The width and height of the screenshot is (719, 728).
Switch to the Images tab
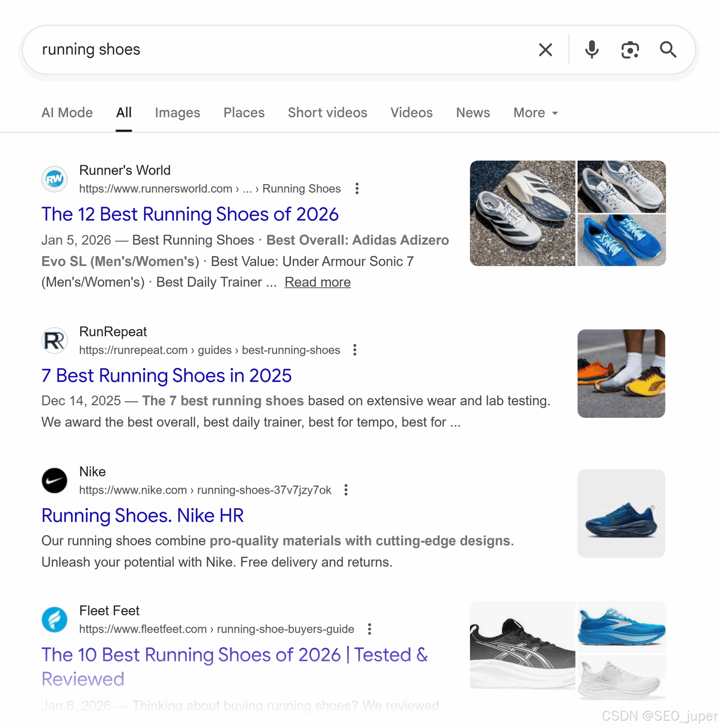click(x=177, y=113)
